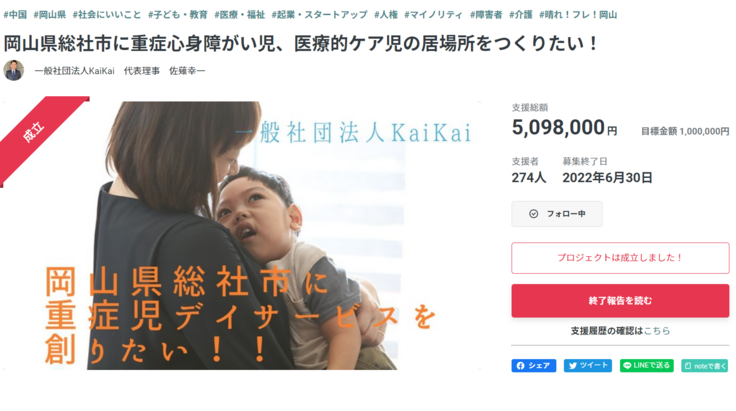
Task: Open the #起業・スタートアップ tag
Action: click(x=320, y=15)
